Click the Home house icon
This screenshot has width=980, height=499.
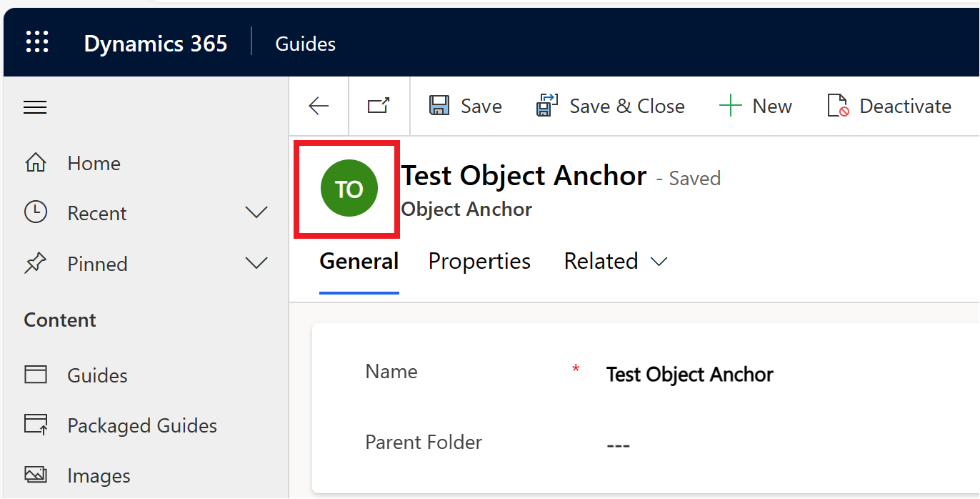point(35,163)
